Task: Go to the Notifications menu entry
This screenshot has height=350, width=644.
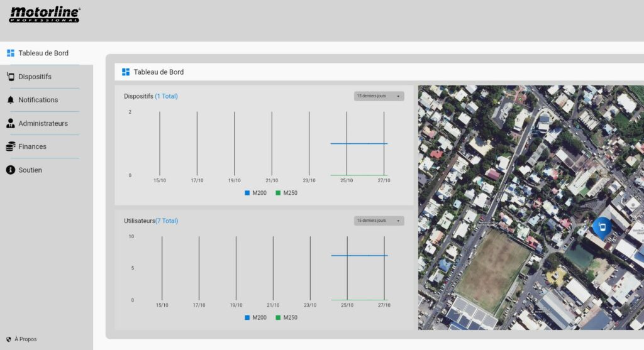Action: 38,100
